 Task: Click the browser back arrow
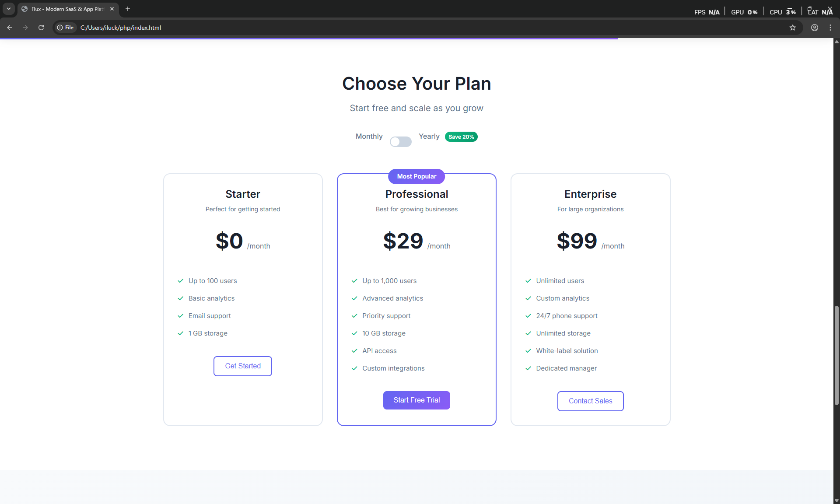[10, 28]
